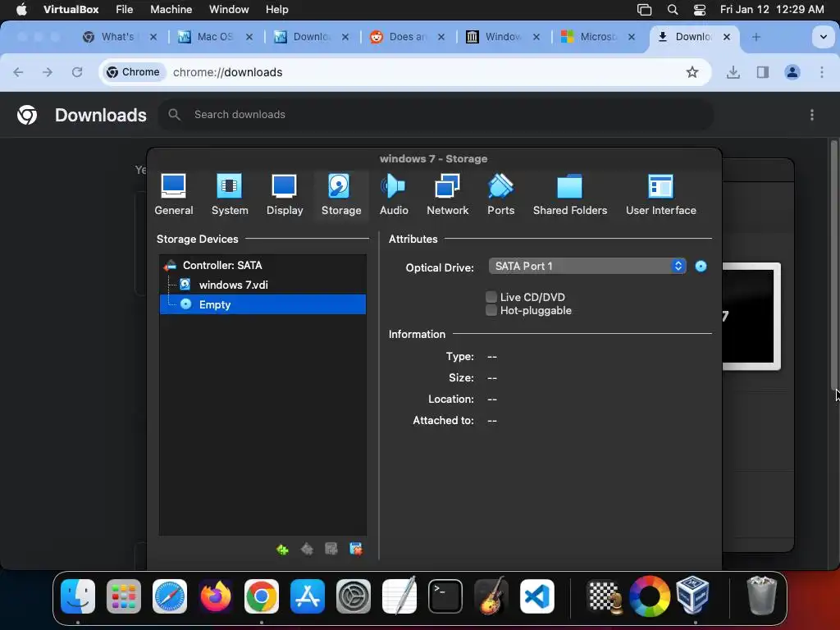Image resolution: width=840 pixels, height=630 pixels.
Task: Open the General settings pane
Action: (x=174, y=194)
